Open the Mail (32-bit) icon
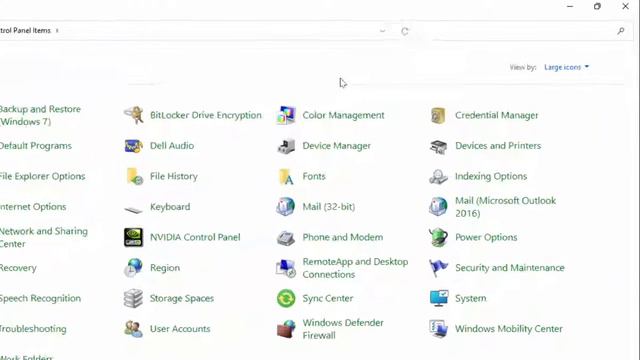 pos(286,207)
